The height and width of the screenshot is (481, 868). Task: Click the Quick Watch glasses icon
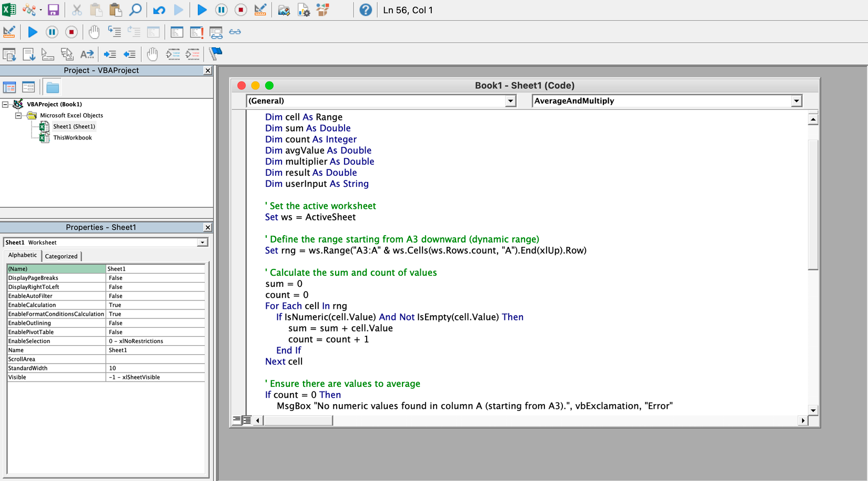pyautogui.click(x=235, y=32)
